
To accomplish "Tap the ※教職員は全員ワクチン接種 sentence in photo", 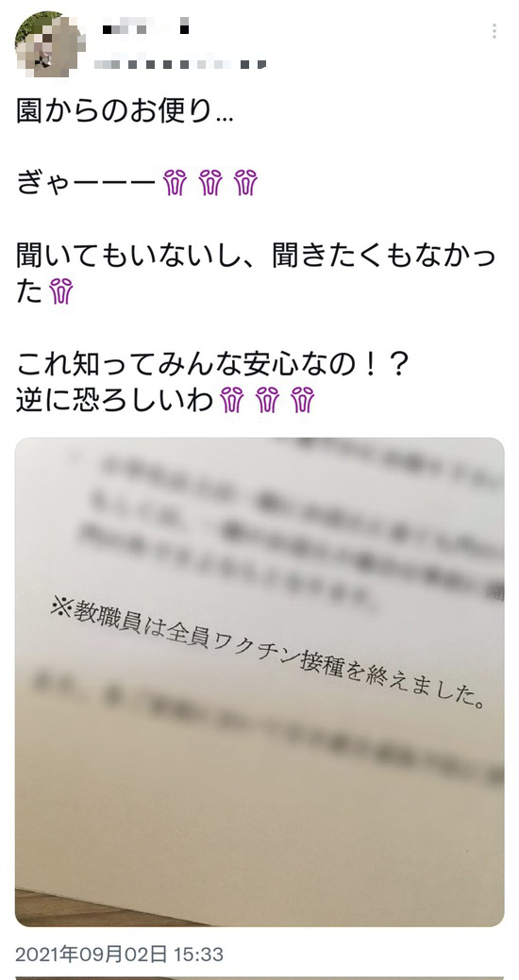I will [x=270, y=655].
